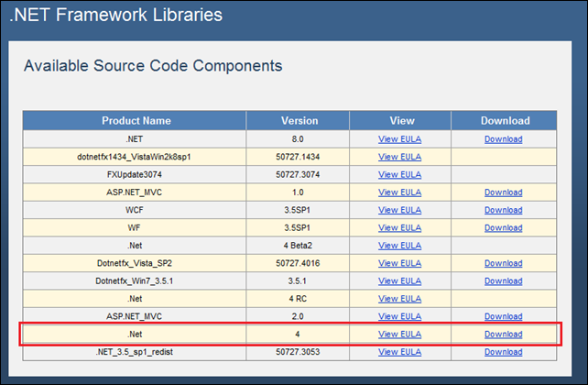This screenshot has height=385, width=588.
Task: Download ASP.NET_MVC version 1.0
Action: click(503, 192)
